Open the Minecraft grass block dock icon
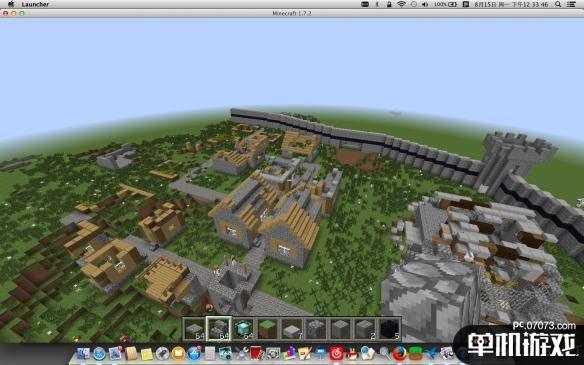 click(x=415, y=353)
